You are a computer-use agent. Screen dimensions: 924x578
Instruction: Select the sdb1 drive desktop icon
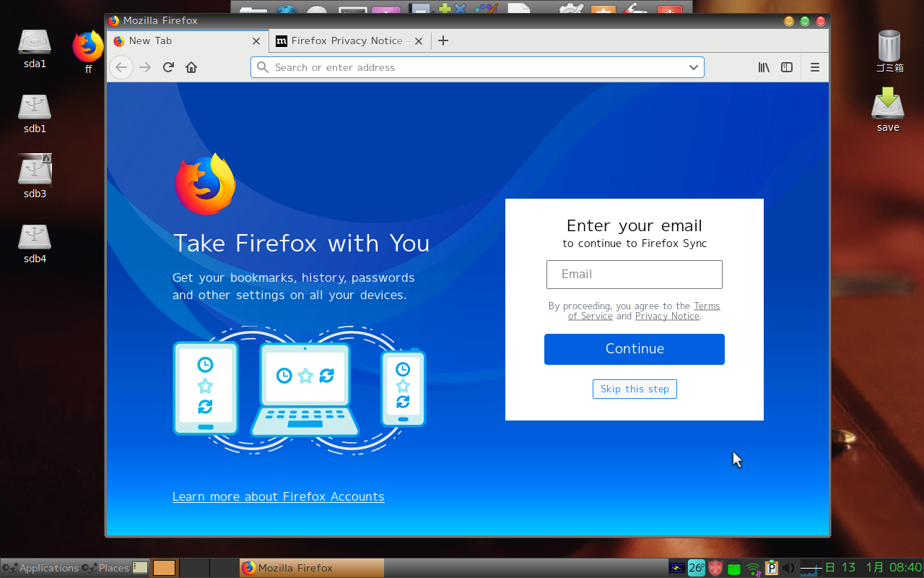click(x=35, y=113)
